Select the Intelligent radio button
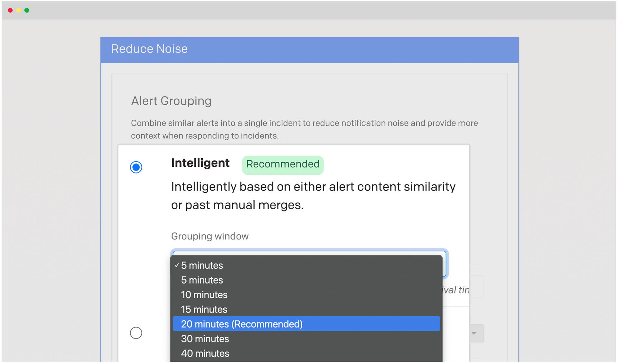This screenshot has height=364, width=618. tap(136, 167)
